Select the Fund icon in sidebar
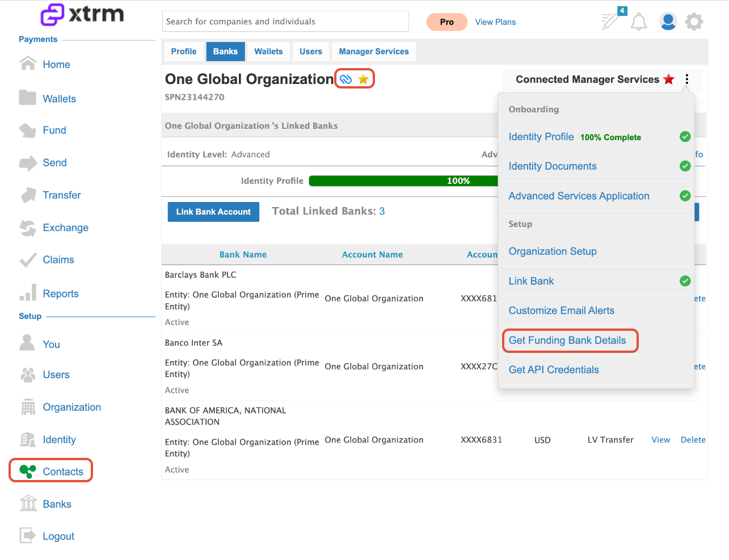Viewport: 729px width, 560px height. click(x=27, y=130)
